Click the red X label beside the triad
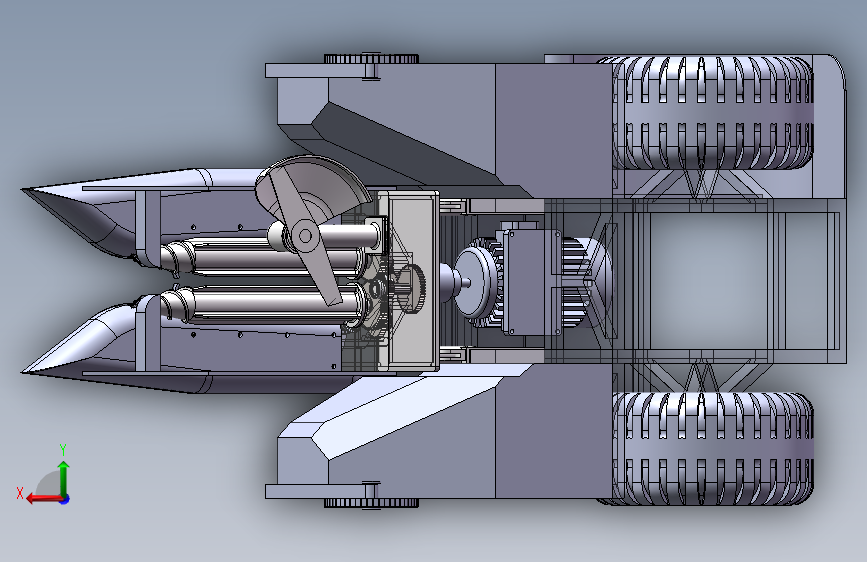Screen dimensions: 867x562 click(x=20, y=493)
